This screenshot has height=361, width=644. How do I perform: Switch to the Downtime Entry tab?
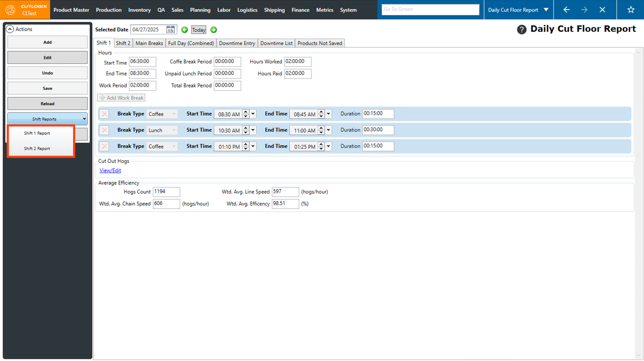[237, 43]
